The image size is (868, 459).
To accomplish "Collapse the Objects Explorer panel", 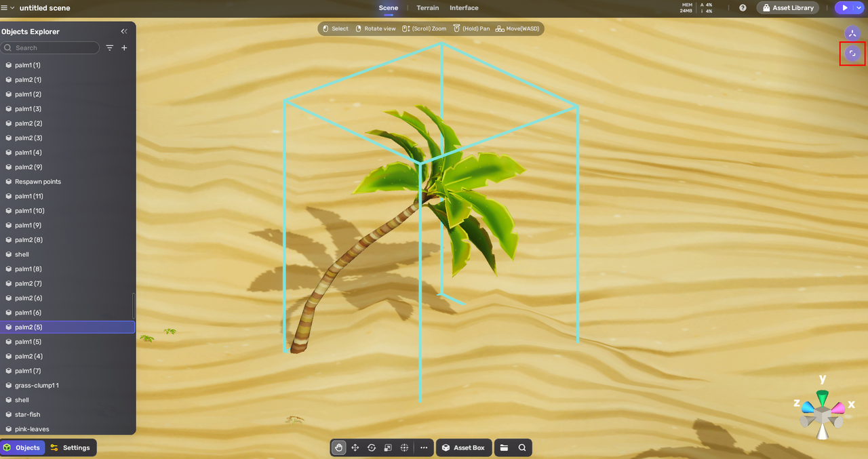I will coord(124,31).
